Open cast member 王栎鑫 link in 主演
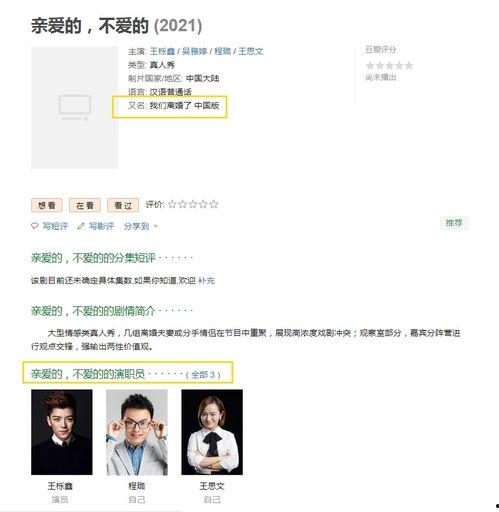Image resolution: width=499 pixels, height=512 pixels. pyautogui.click(x=162, y=51)
